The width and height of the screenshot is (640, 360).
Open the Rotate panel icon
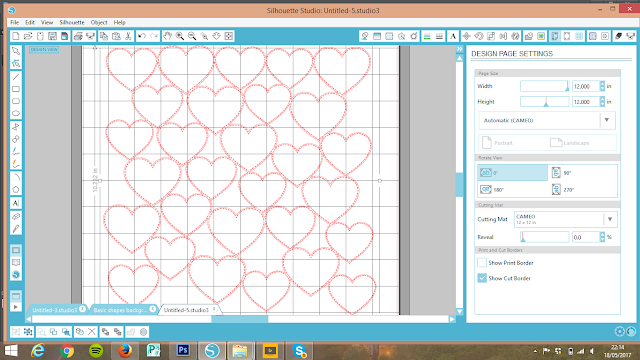[x=479, y=36]
